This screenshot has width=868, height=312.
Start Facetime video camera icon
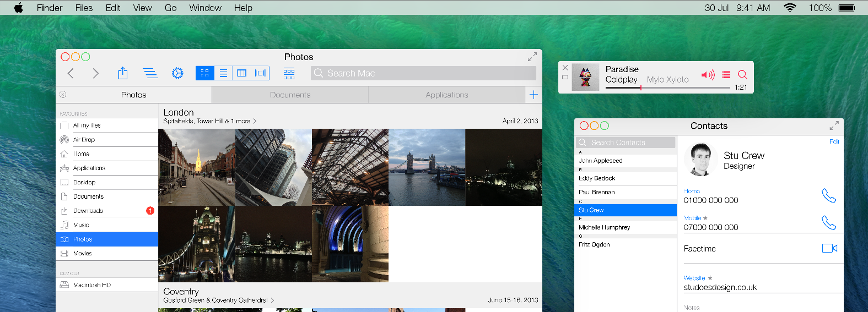point(829,248)
